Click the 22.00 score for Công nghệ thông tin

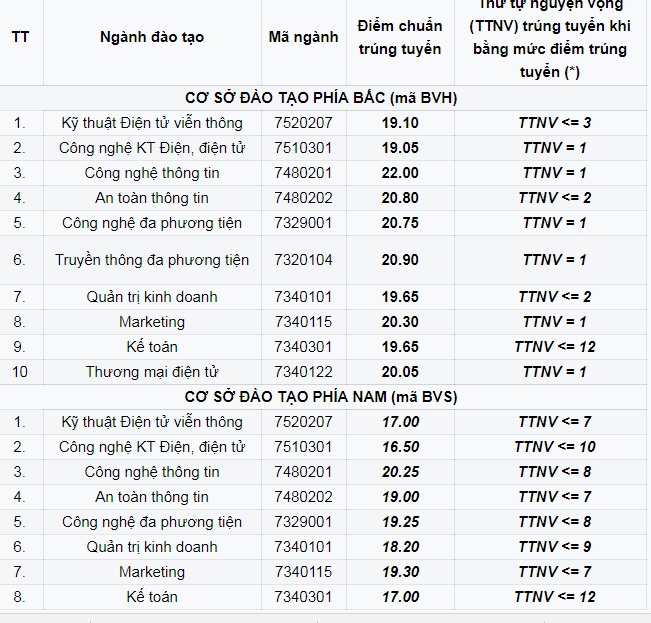pyautogui.click(x=400, y=173)
